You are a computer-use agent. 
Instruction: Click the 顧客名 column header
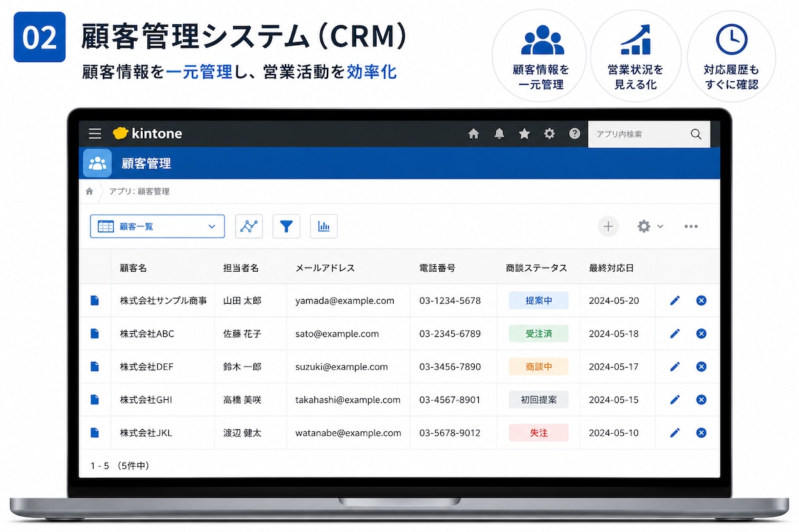coord(134,268)
